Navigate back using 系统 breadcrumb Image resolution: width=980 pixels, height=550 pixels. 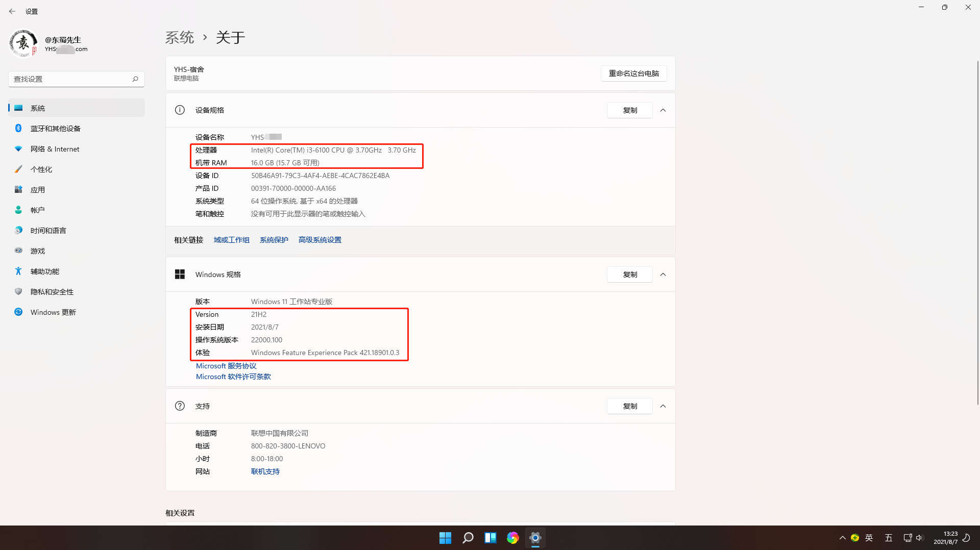[x=180, y=37]
